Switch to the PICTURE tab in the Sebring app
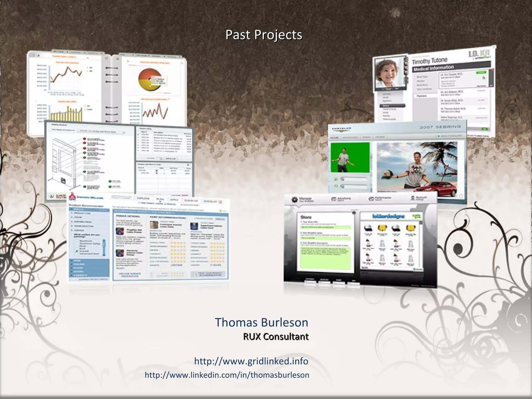This screenshot has height=399, width=532. [x=335, y=137]
